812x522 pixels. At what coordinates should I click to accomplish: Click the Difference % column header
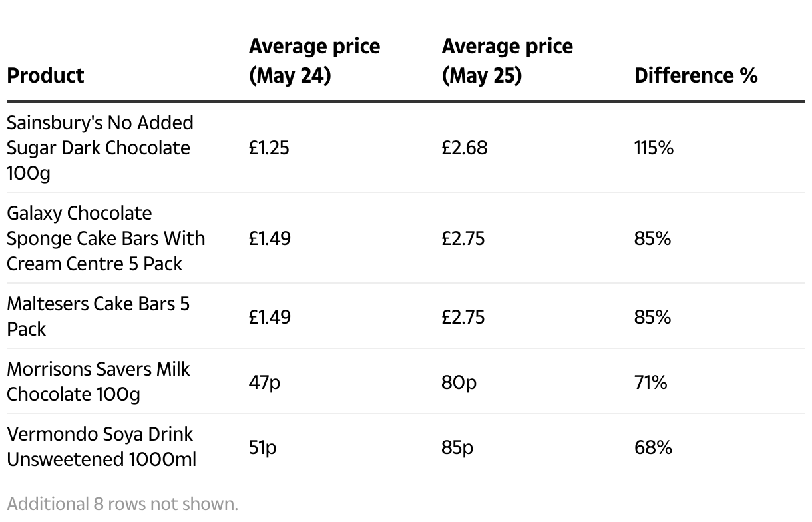[x=696, y=75]
